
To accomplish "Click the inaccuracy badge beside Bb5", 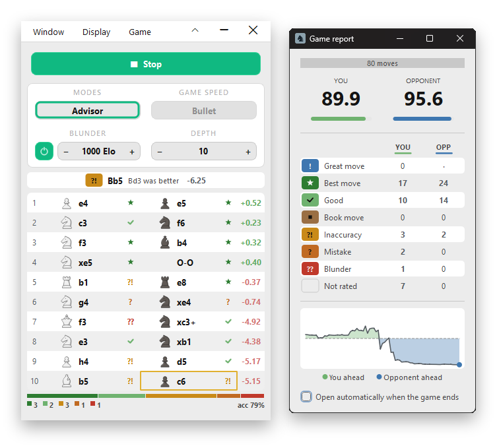I will (x=94, y=181).
